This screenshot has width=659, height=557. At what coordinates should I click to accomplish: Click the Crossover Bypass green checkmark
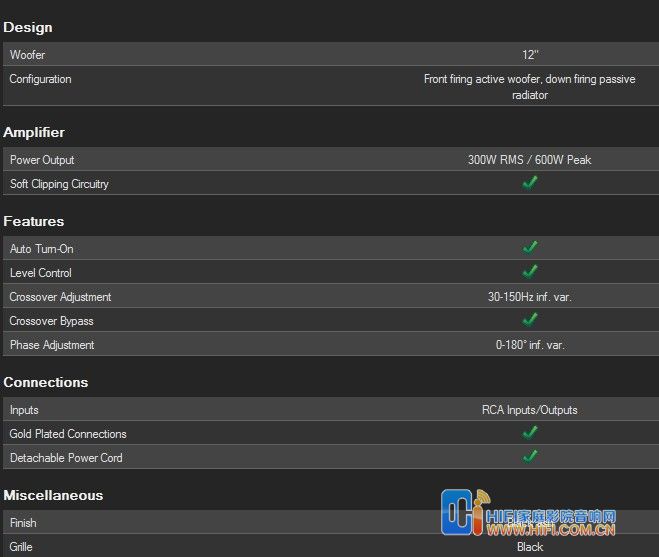click(x=530, y=320)
